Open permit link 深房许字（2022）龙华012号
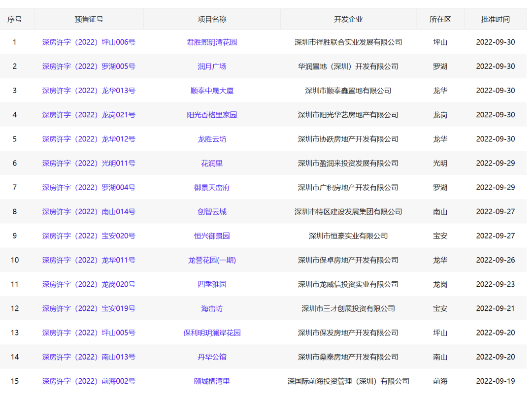The width and height of the screenshot is (532, 398). [x=89, y=139]
